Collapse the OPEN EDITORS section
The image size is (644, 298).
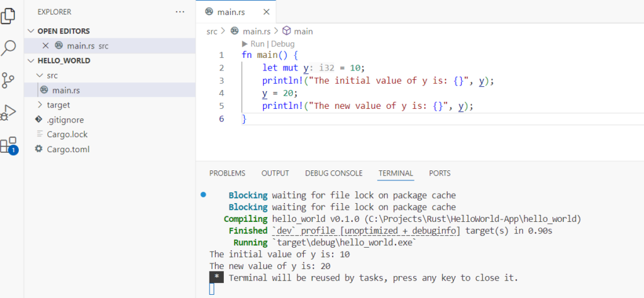coord(31,31)
